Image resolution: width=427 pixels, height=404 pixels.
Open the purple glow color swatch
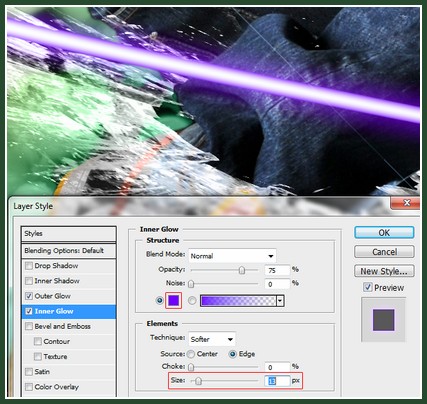click(173, 301)
